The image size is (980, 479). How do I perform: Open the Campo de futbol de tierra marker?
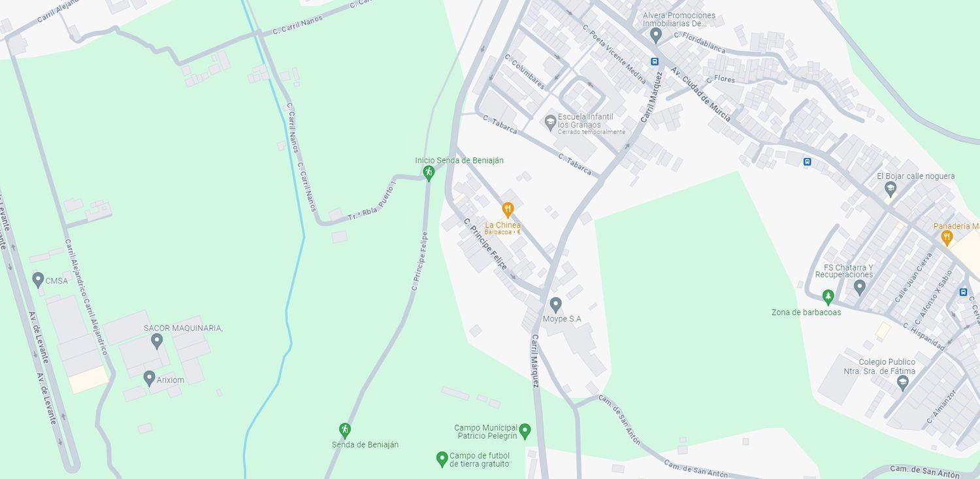(x=442, y=459)
